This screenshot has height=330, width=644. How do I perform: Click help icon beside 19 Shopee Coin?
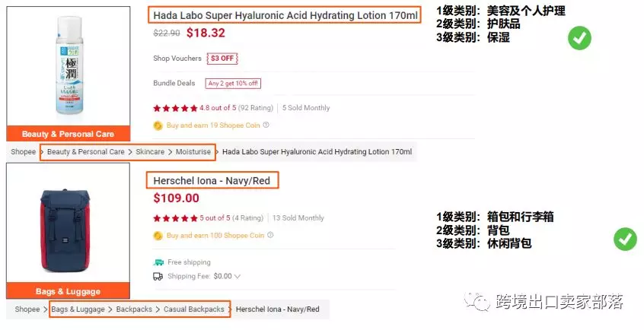(266, 125)
